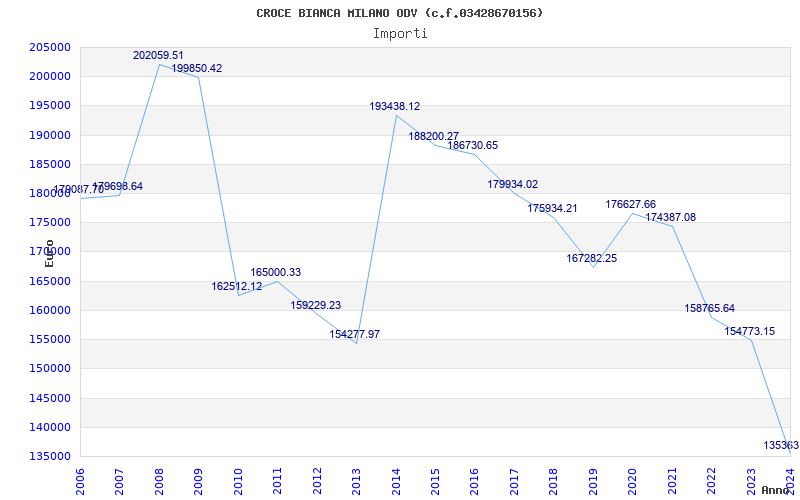Select the x-axis year 2014

click(396, 482)
